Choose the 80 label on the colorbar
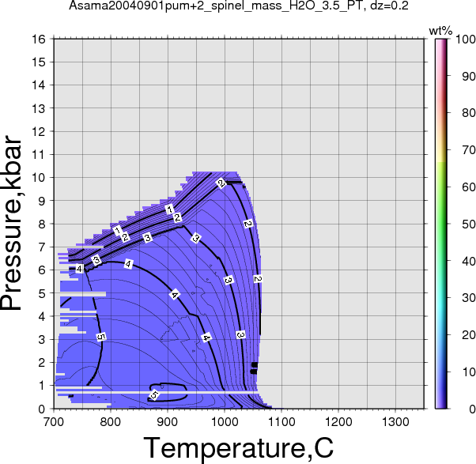The height and width of the screenshot is (464, 476). (469, 113)
